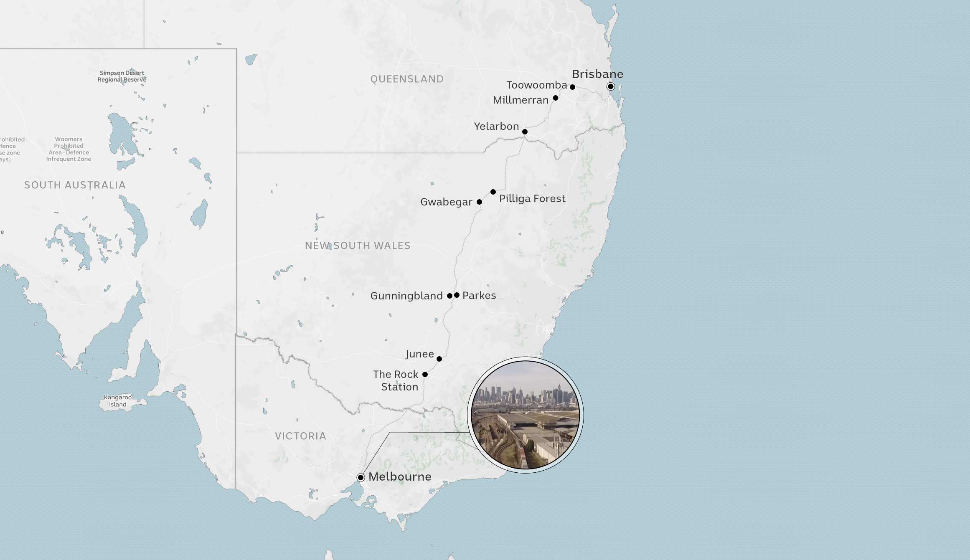Click the VICTORIA state label
Viewport: 970px width, 560px height.
point(300,436)
